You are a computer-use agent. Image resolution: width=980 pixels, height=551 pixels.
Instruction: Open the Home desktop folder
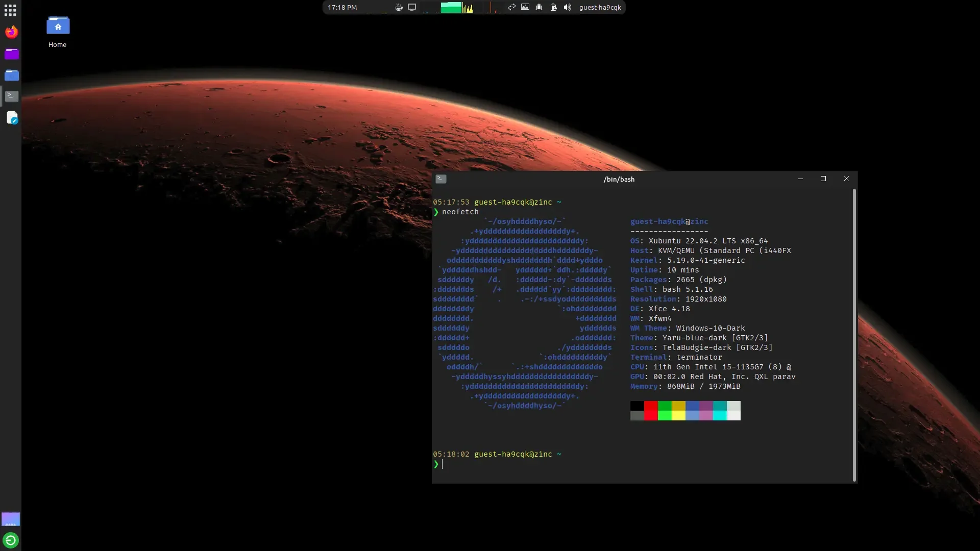(x=58, y=32)
